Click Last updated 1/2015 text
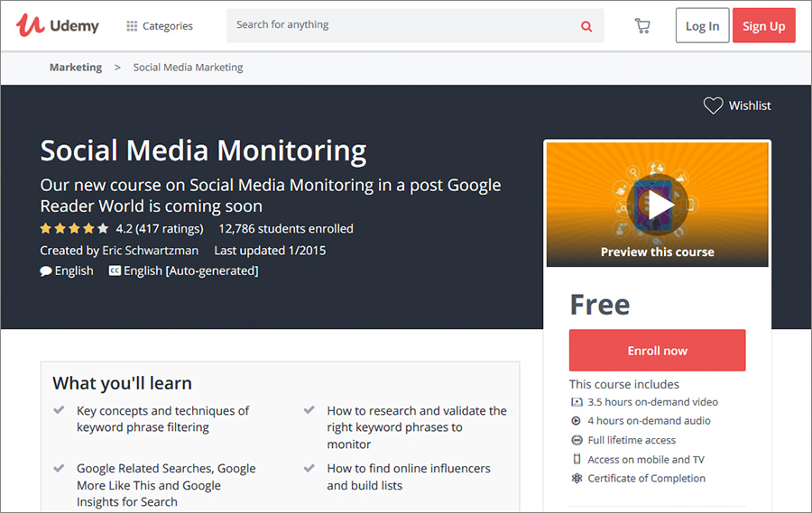Viewport: 812px width, 513px height. 271,251
